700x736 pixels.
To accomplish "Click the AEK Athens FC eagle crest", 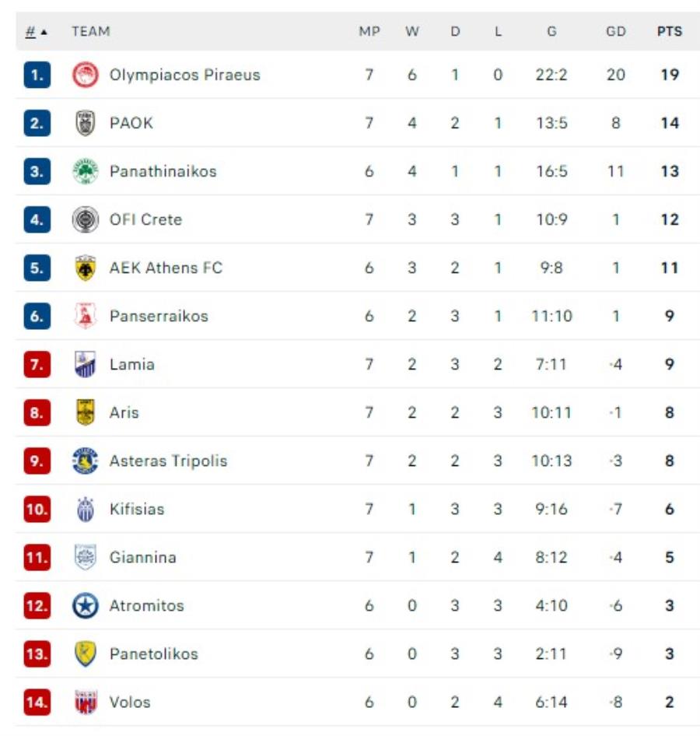I will pyautogui.click(x=85, y=268).
